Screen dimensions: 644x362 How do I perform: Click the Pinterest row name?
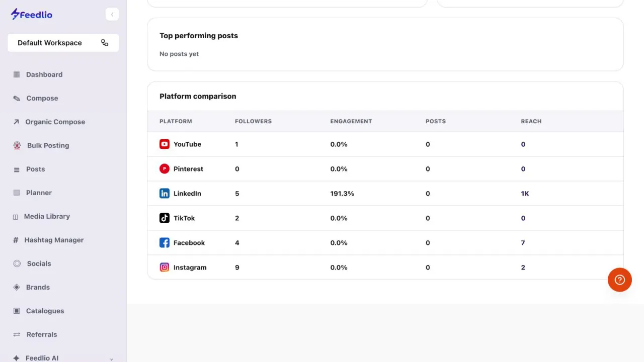click(188, 169)
